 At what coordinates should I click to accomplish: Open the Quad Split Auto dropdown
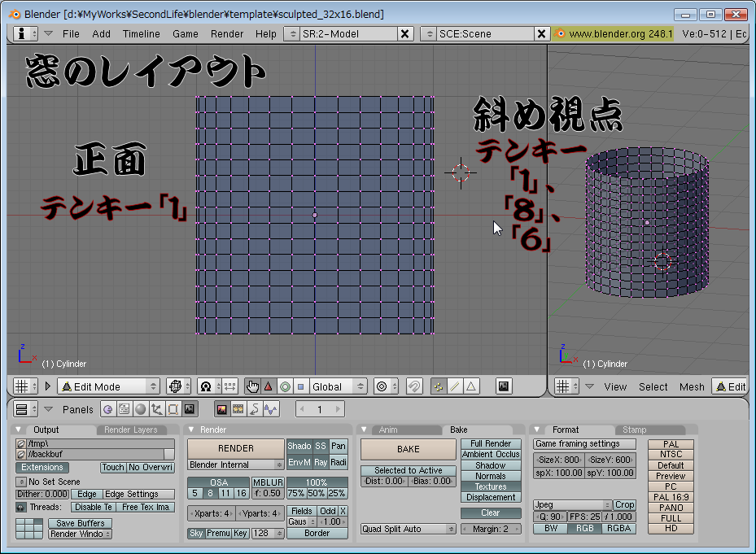coord(409,529)
